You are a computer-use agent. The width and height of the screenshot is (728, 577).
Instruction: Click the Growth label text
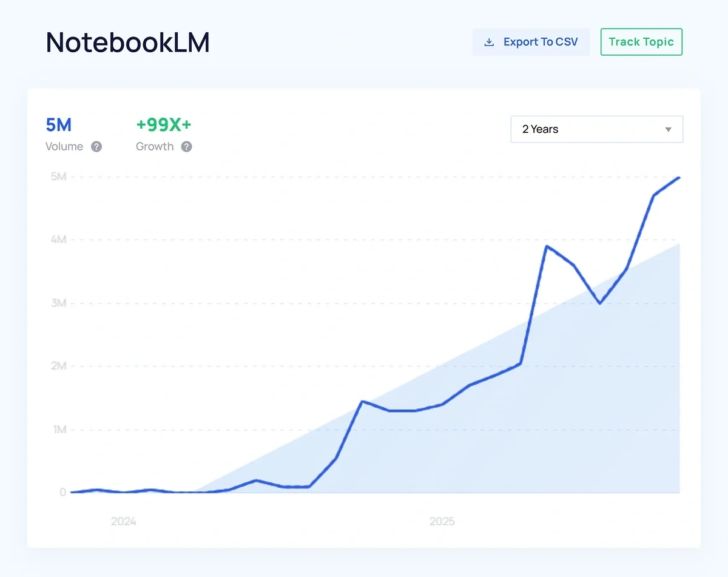[155, 147]
